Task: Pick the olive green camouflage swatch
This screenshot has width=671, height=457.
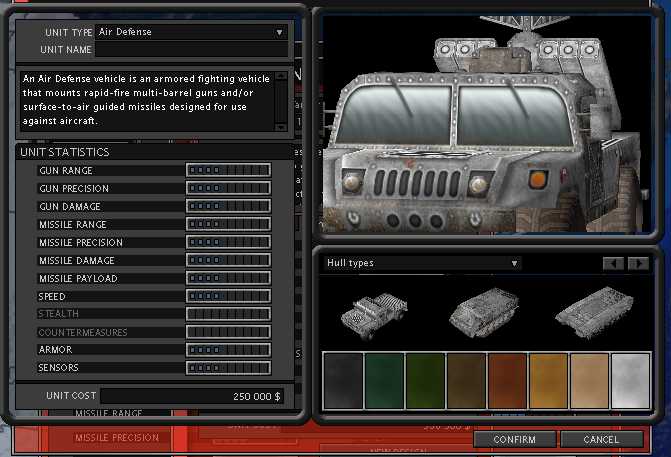Action: 425,381
